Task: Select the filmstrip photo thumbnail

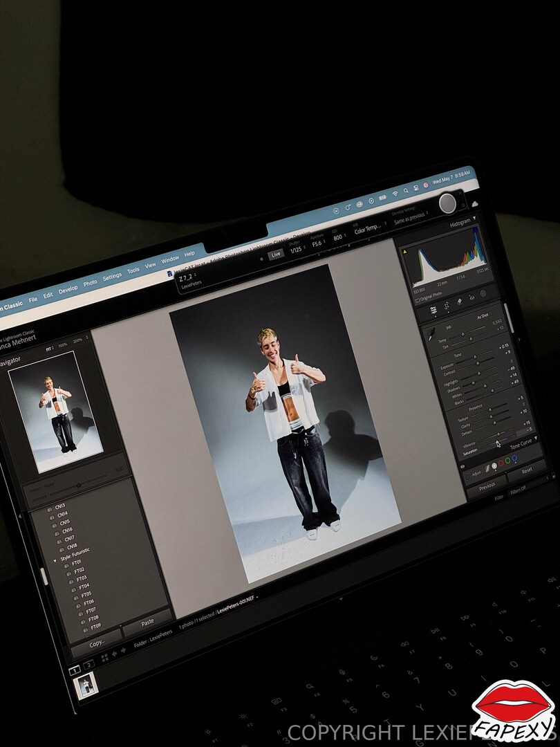Action: [86, 686]
